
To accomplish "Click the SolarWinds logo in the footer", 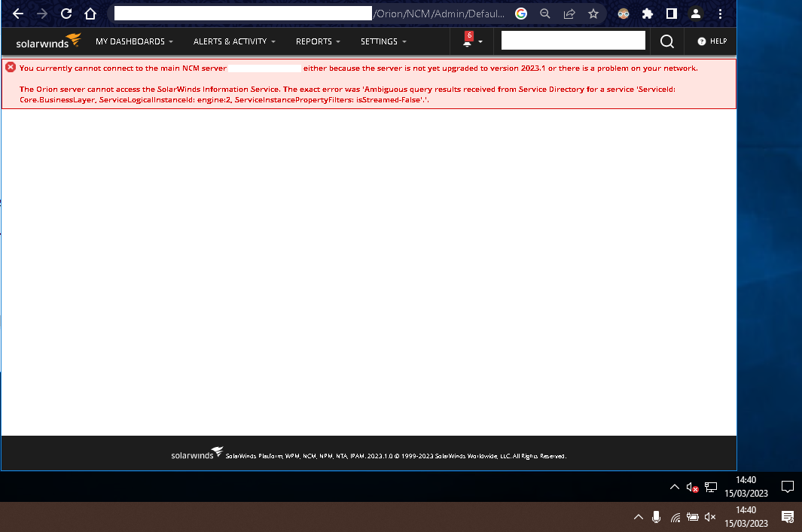I will (x=197, y=454).
